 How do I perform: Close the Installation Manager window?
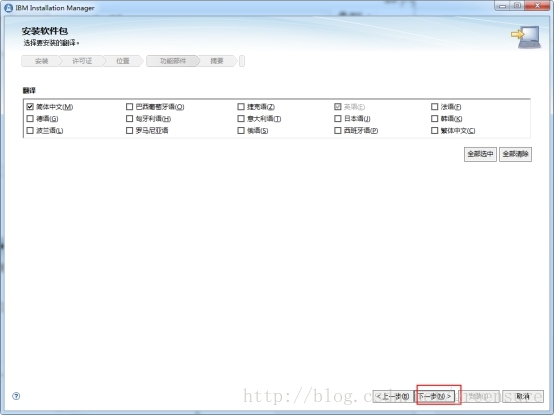(537, 6)
